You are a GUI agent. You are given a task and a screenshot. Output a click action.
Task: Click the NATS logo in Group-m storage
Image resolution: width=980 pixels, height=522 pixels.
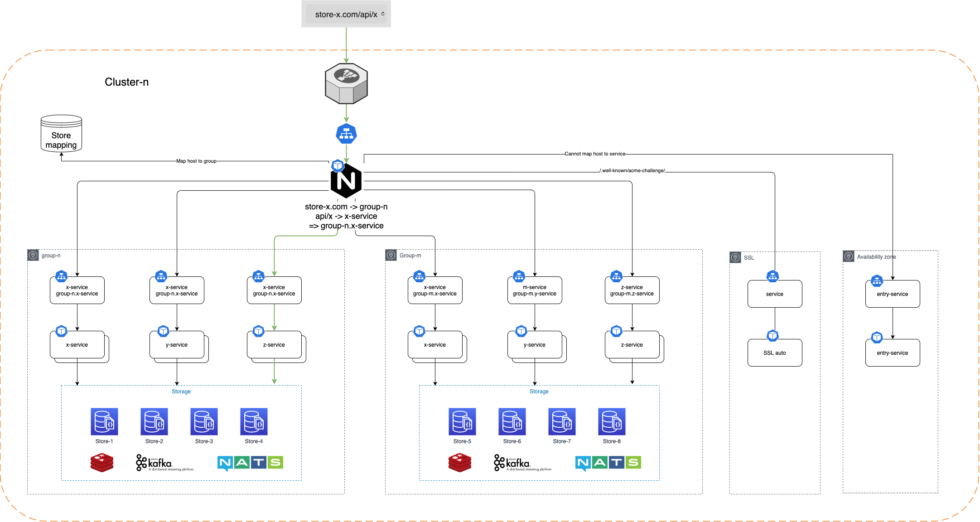pyautogui.click(x=608, y=463)
